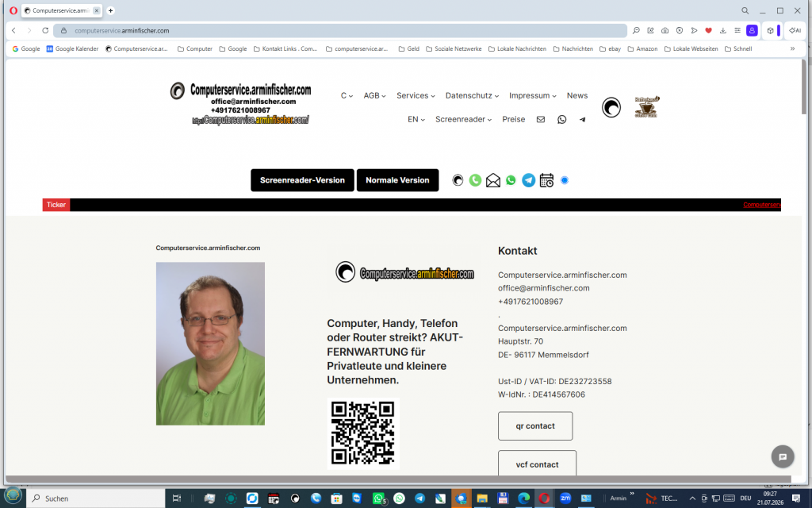Click the Opera menu logo

click(13, 10)
